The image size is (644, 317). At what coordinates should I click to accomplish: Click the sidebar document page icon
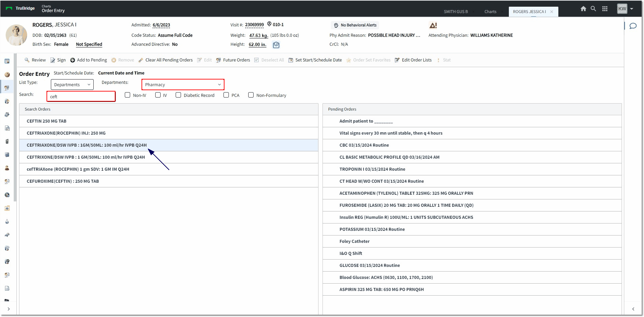click(x=7, y=128)
